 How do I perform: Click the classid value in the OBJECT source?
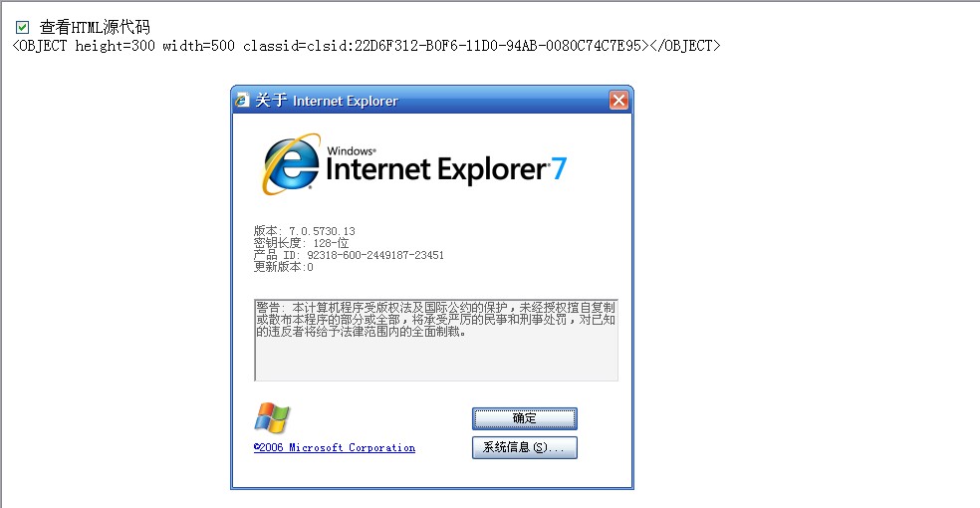tap(442, 46)
